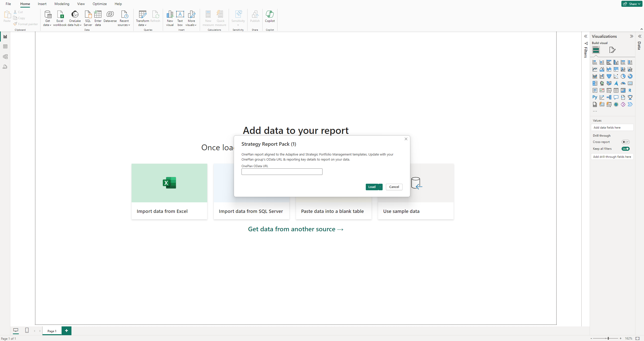Open the Share dropdown
This screenshot has height=341, width=644.
[632, 4]
